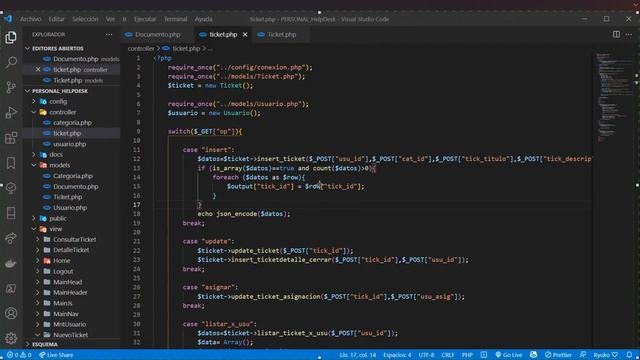Image resolution: width=640 pixels, height=360 pixels.
Task: Switch to Ticket.php models editor tab
Action: (x=282, y=35)
